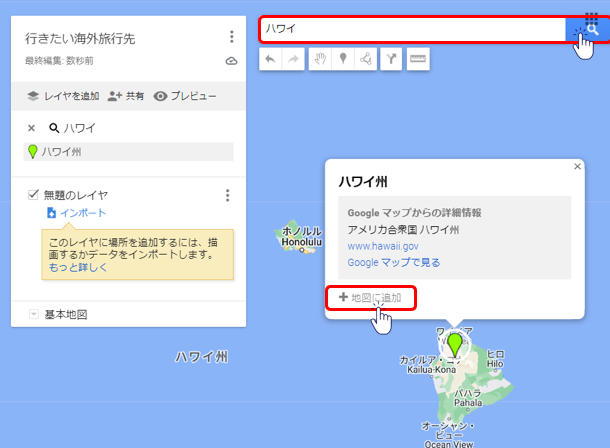
Task: Click the undo arrow in toolbar
Action: coord(270,59)
